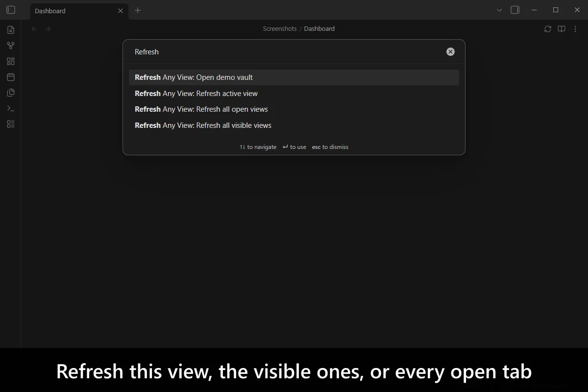Toggle the right sidebar
Viewport: 588px width, 392px height.
click(515, 10)
